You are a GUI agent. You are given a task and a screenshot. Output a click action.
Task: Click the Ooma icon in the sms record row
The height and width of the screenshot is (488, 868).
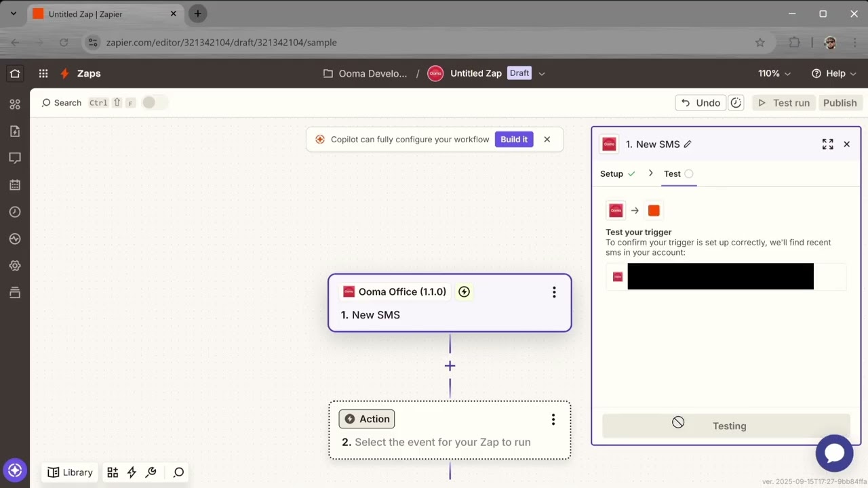[x=618, y=277]
